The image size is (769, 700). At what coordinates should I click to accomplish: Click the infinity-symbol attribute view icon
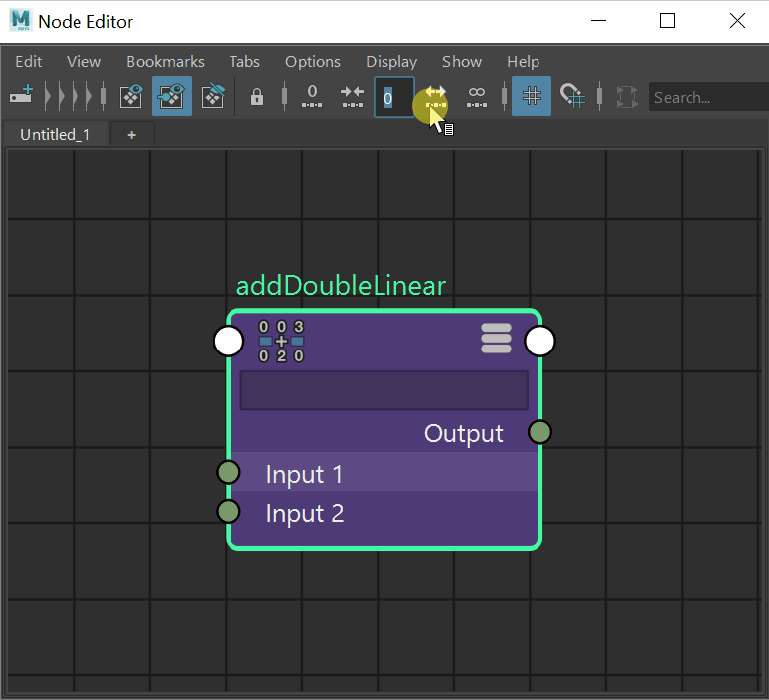point(477,97)
